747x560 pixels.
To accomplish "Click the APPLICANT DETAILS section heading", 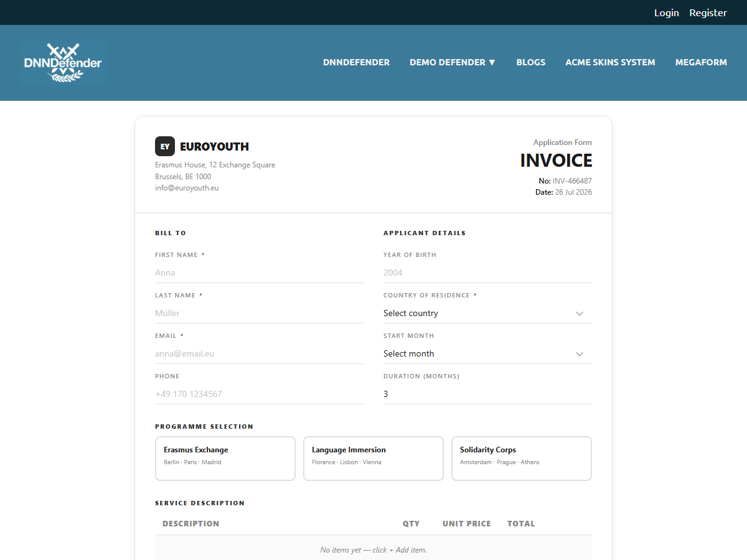I will [x=425, y=233].
